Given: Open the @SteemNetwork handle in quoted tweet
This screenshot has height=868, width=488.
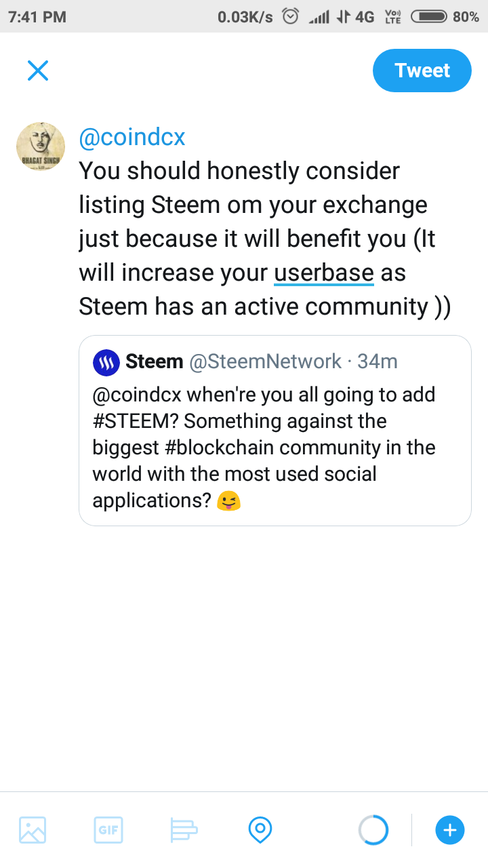Looking at the screenshot, I should (x=265, y=362).
